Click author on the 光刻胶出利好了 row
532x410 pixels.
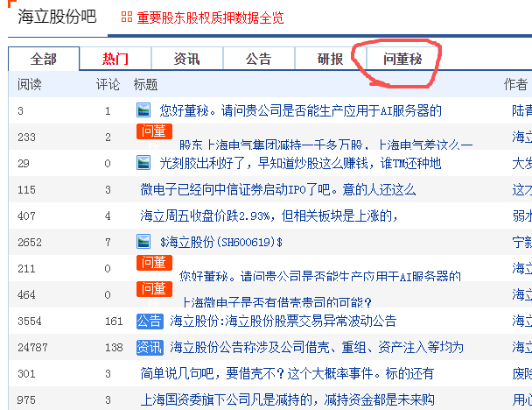coord(521,164)
